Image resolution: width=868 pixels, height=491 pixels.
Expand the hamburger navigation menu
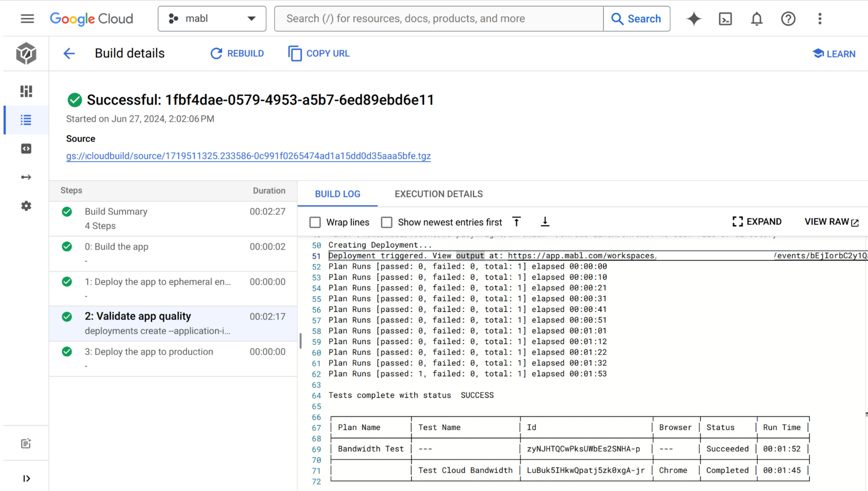(x=27, y=19)
